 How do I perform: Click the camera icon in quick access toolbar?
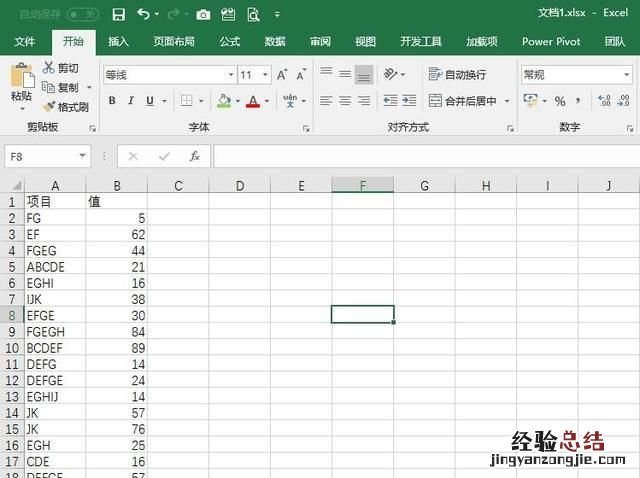click(x=203, y=14)
